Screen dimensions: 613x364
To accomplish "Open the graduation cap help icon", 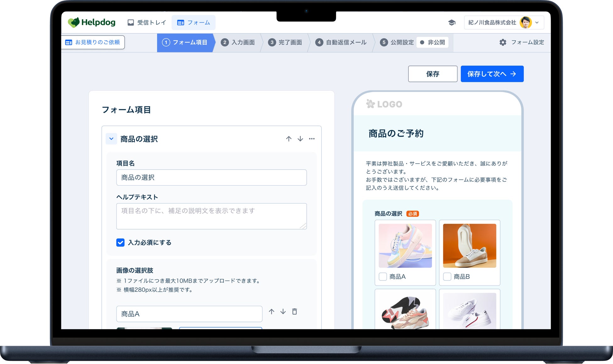I will pos(452,23).
